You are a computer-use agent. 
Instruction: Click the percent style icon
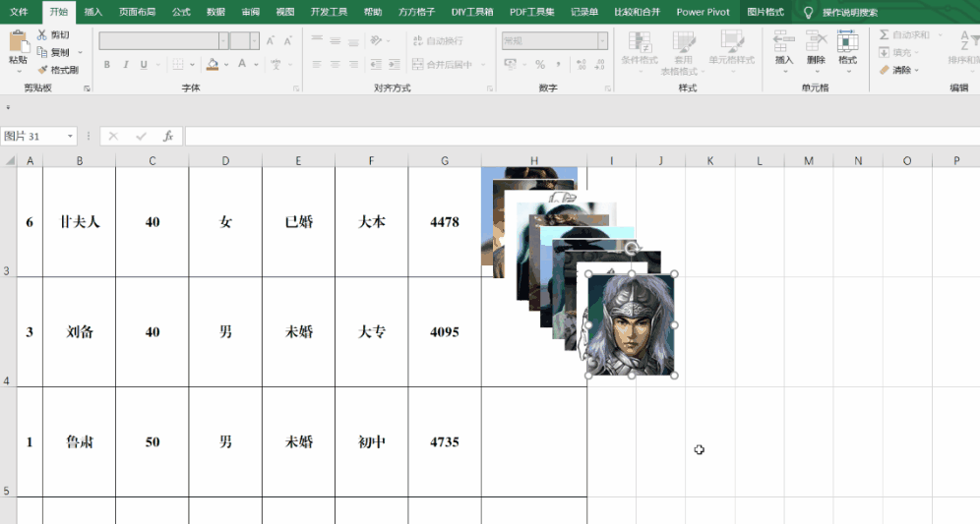click(540, 64)
